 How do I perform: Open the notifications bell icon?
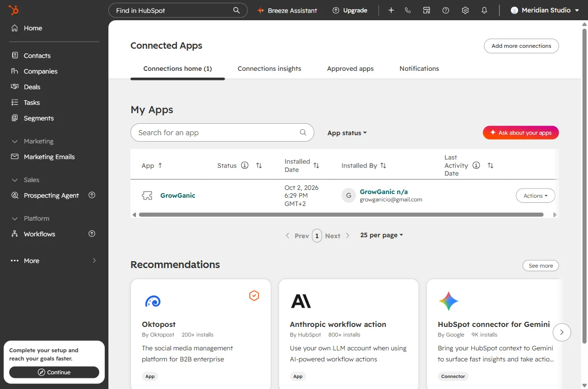click(x=484, y=10)
